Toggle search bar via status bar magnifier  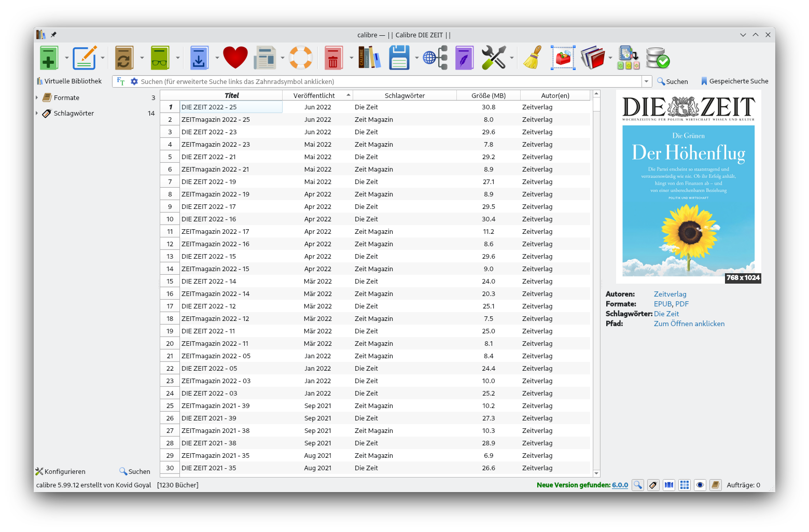click(x=638, y=485)
